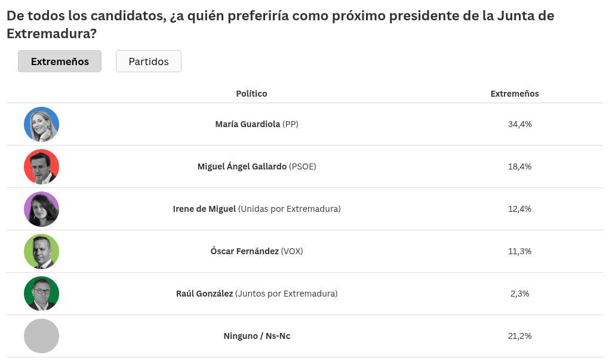Click the survey question heading
609x364 pixels.
(281, 24)
